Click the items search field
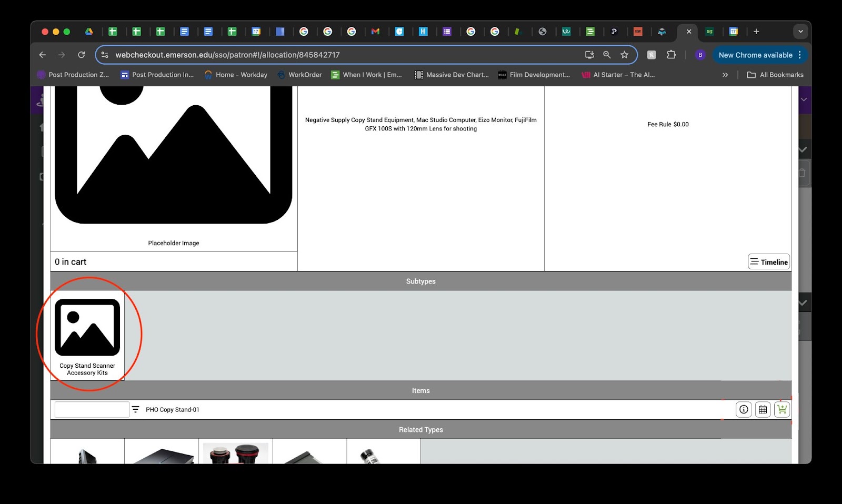 92,409
